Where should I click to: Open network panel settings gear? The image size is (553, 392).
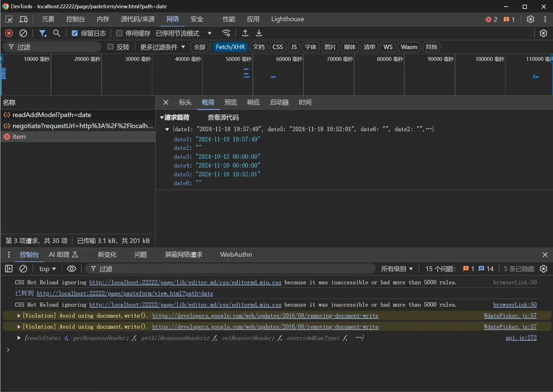pyautogui.click(x=543, y=33)
